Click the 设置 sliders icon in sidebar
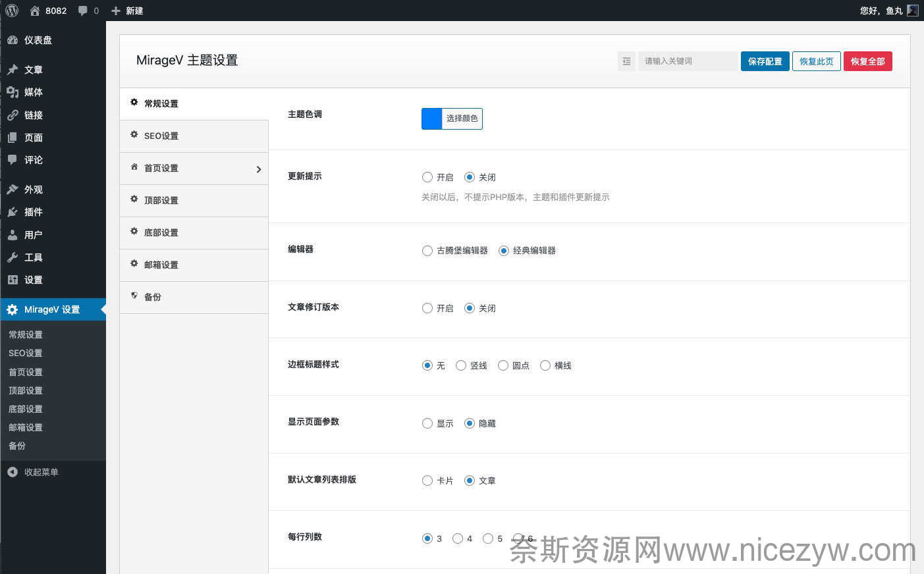Viewport: 924px width, 574px height. [x=13, y=280]
